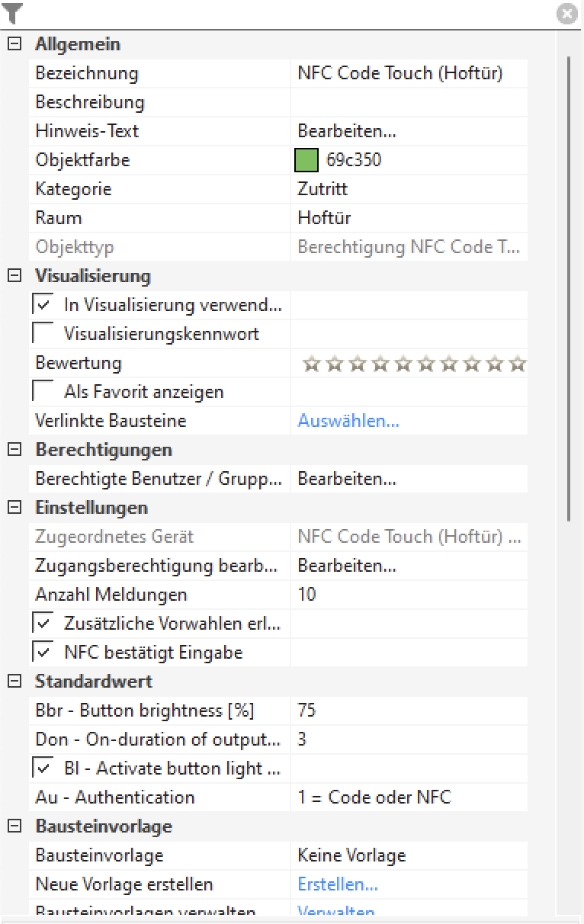Click the green Objektfarbe color swatch
Image resolution: width=584 pixels, height=924 pixels.
[306, 160]
